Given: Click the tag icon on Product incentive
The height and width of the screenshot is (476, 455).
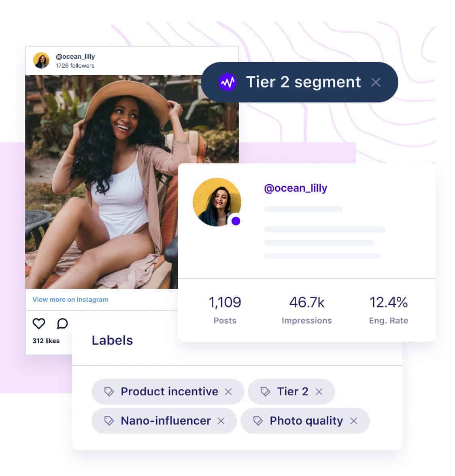Looking at the screenshot, I should [109, 392].
